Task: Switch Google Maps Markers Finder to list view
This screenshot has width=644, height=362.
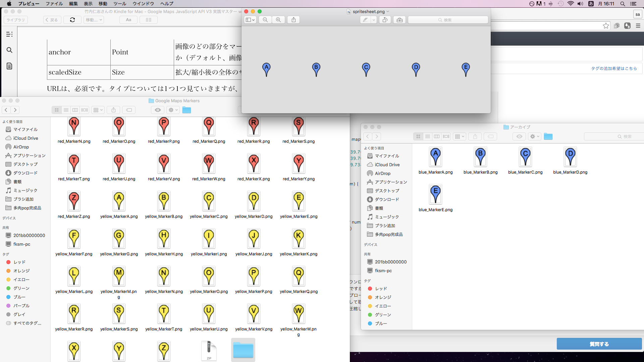Action: tap(66, 110)
